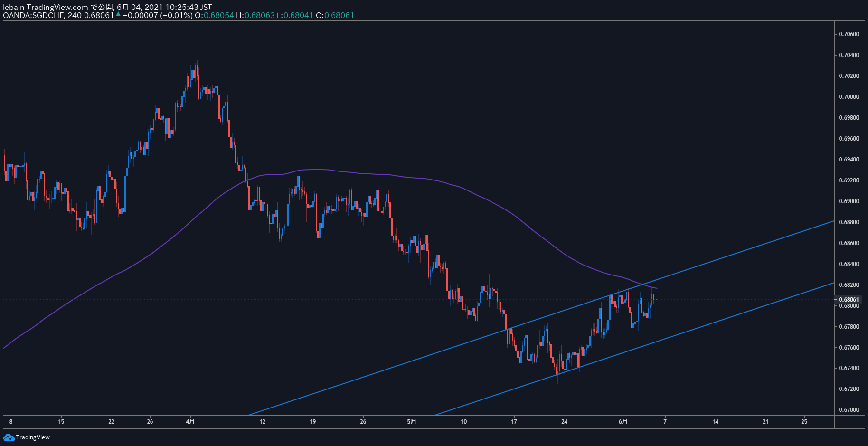Screen dimensions: 868x446
Task: Click the 0.67800 price axis label
Action: 849,327
